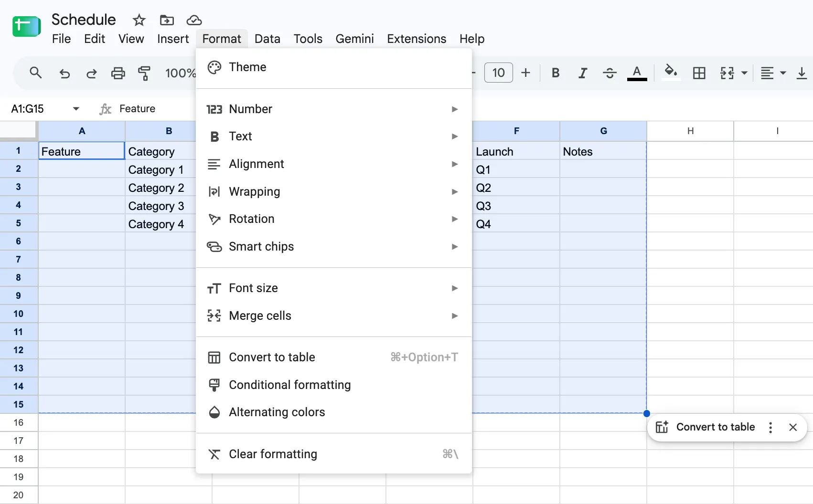
Task: Toggle Bold in the toolbar
Action: (556, 73)
